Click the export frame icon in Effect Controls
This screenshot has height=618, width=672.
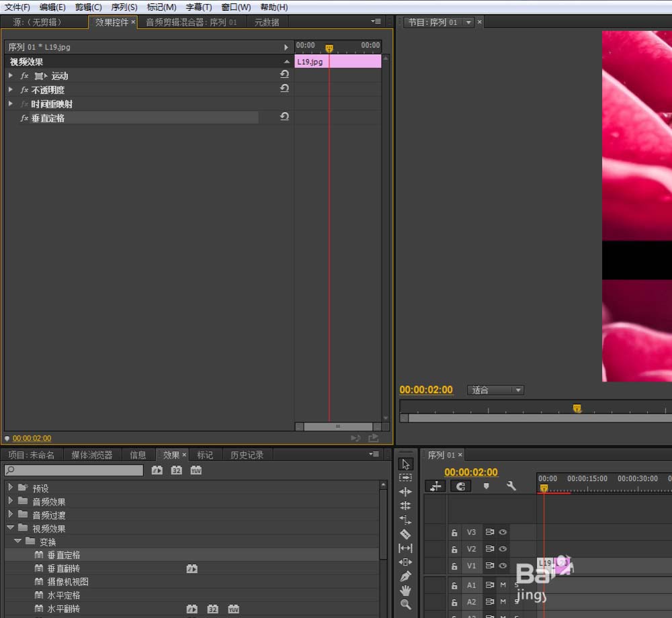[373, 438]
